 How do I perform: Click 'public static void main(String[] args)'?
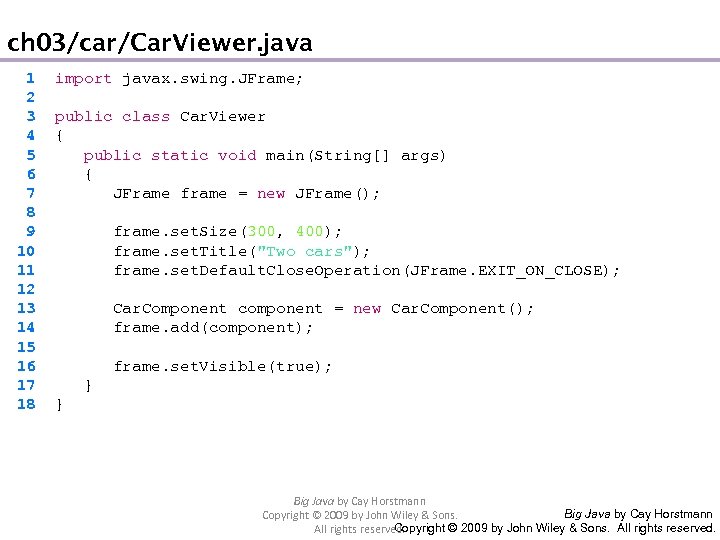coord(264,156)
